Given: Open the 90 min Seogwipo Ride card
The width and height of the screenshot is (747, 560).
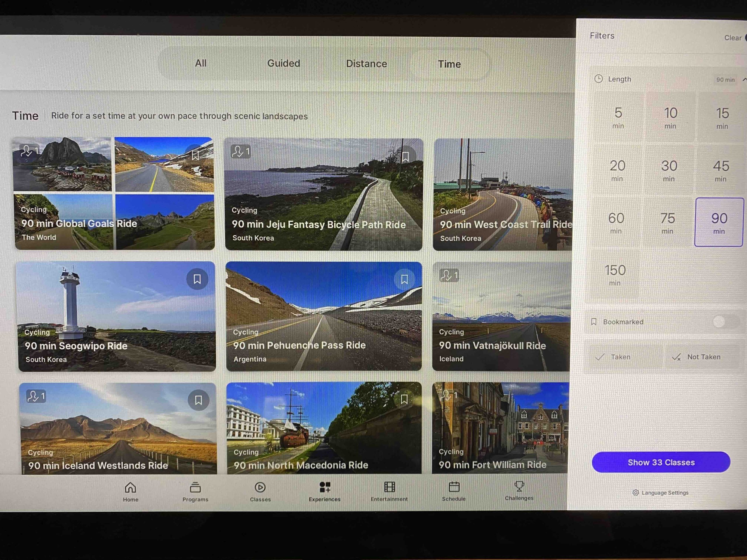Looking at the screenshot, I should tap(116, 317).
